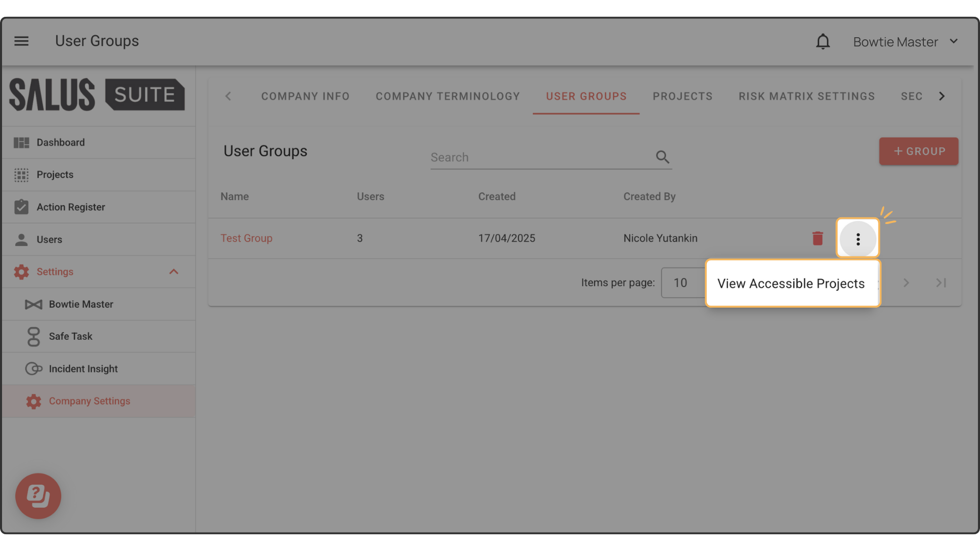Screen dimensions: 980x551
Task: Delete Test Group with trash icon
Action: [818, 238]
